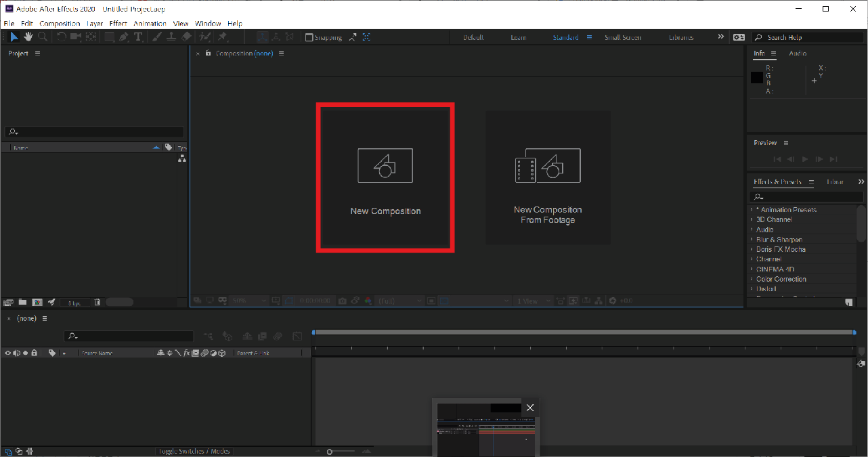Click the 8 bpc color depth button
Screen dimensions: 868x457
point(74,303)
